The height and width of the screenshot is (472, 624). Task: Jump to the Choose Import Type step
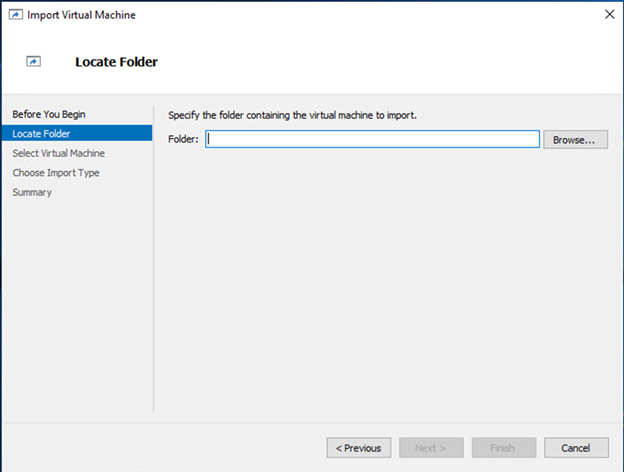point(56,173)
